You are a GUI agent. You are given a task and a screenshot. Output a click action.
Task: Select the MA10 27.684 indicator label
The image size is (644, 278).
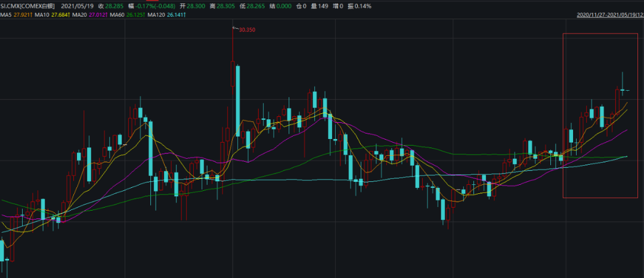[x=53, y=15]
